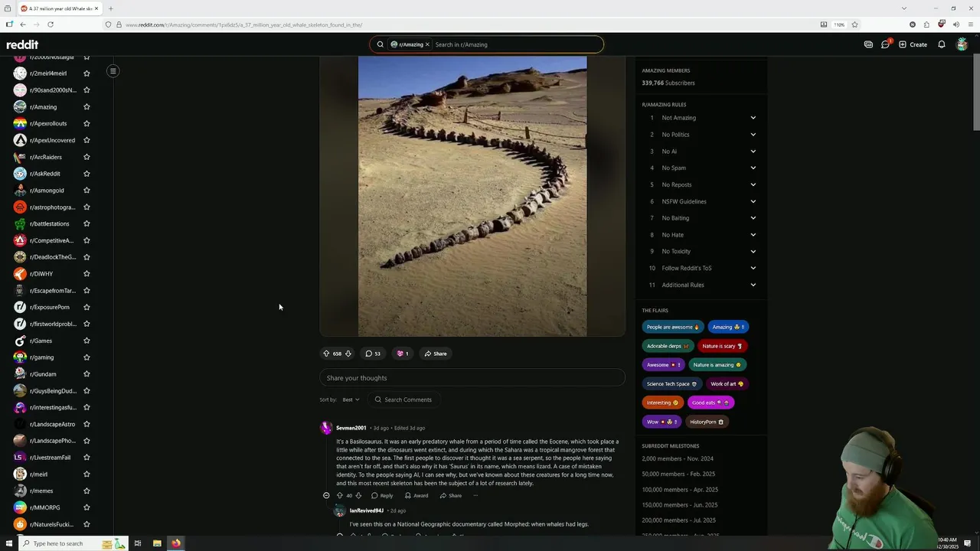Go to r/Apexrollouts community
Image resolution: width=980 pixels, height=551 pixels.
(47, 123)
